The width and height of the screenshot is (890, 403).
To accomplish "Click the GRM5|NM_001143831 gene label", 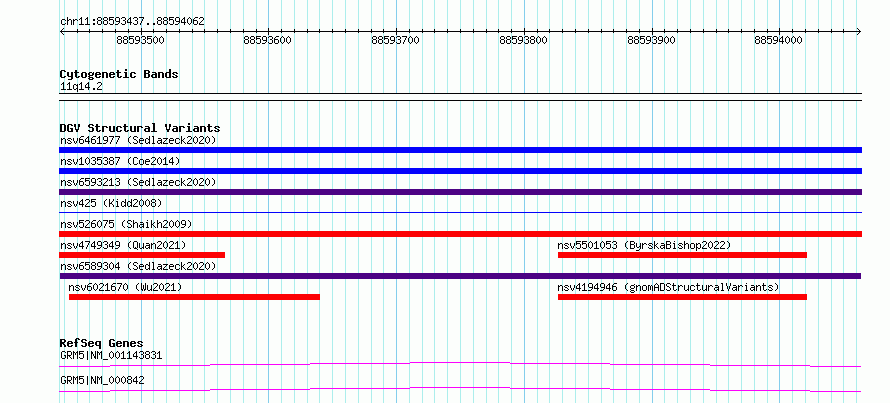I will click(111, 356).
